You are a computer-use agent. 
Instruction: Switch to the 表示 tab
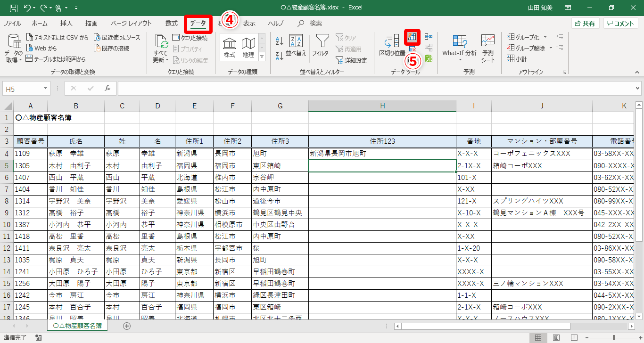[x=249, y=23]
